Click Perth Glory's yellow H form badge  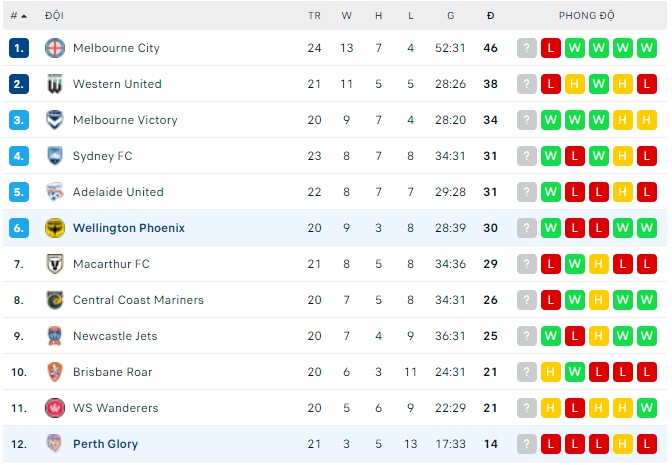(622, 444)
